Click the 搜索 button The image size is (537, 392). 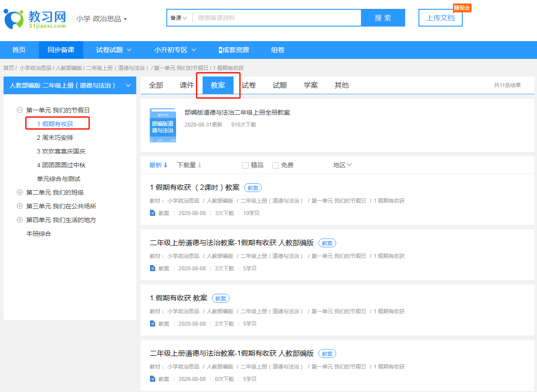(383, 18)
